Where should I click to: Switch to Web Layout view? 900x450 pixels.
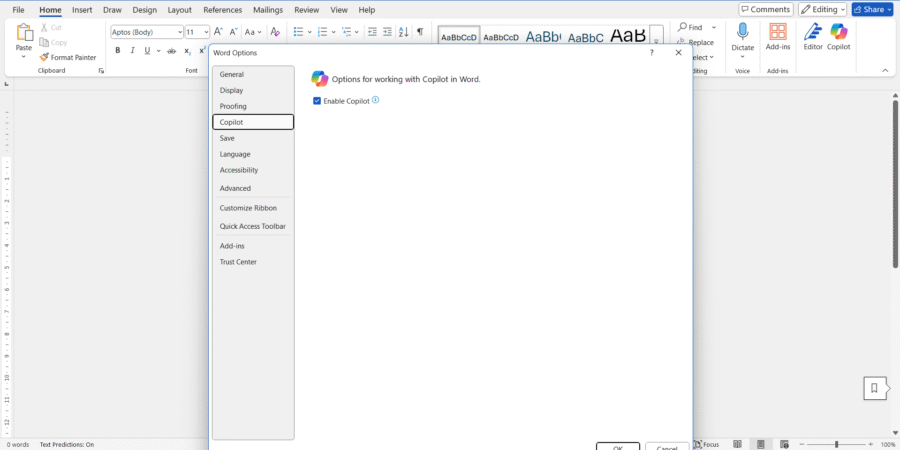(784, 444)
